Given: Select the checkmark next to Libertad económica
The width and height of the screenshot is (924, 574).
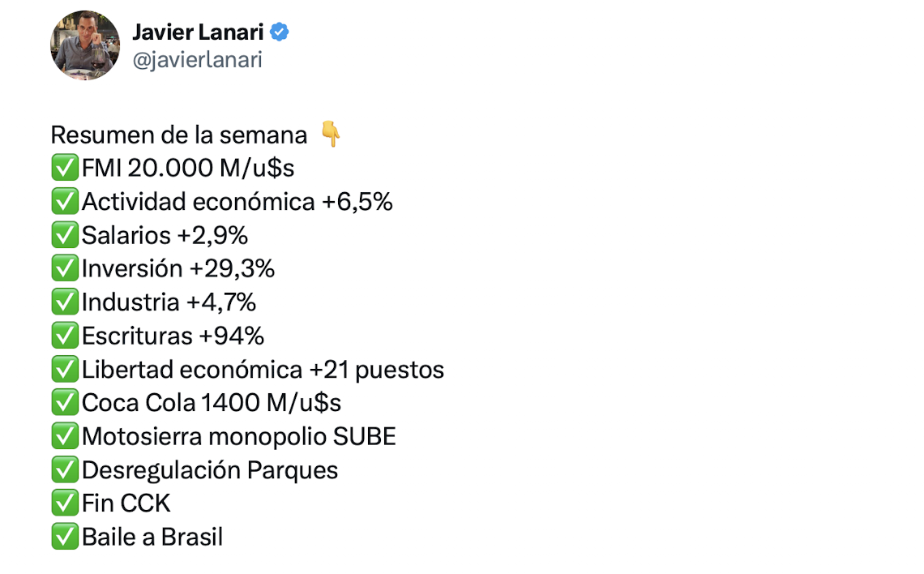Looking at the screenshot, I should [x=64, y=370].
